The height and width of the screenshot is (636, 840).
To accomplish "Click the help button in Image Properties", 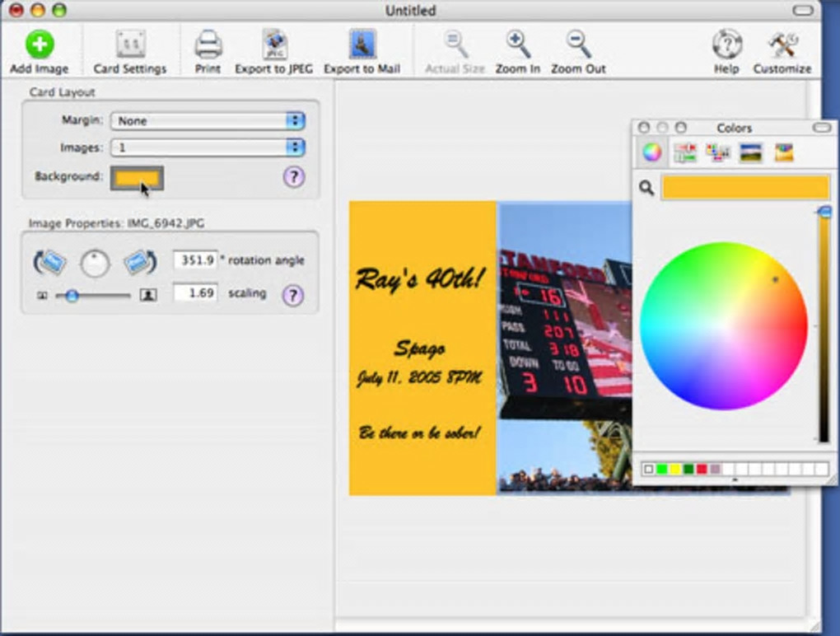I will coord(293,295).
